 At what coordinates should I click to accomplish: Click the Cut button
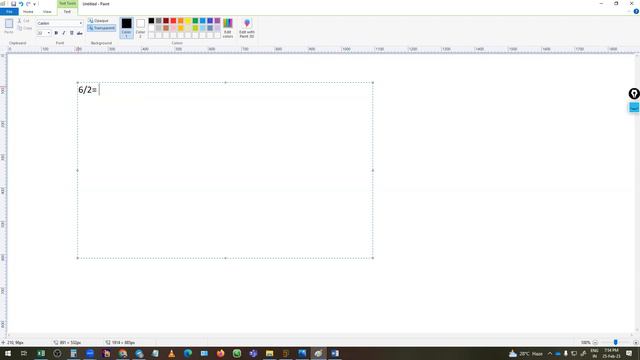click(24, 20)
